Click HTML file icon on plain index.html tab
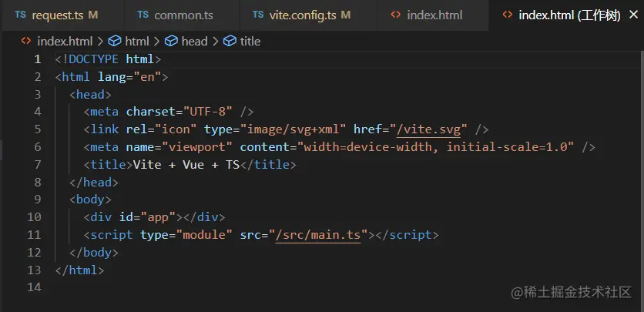The image size is (644, 312). [395, 15]
